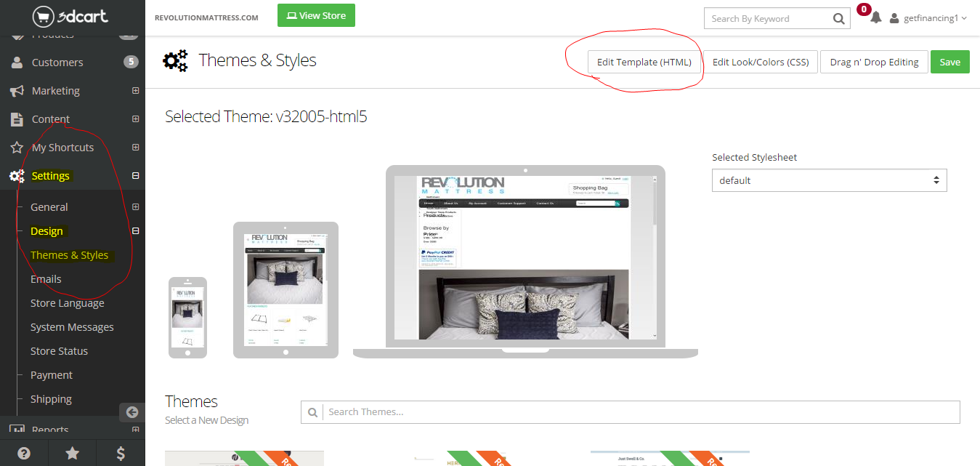The image size is (980, 466).
Task: Open Payment settings
Action: coord(52,375)
